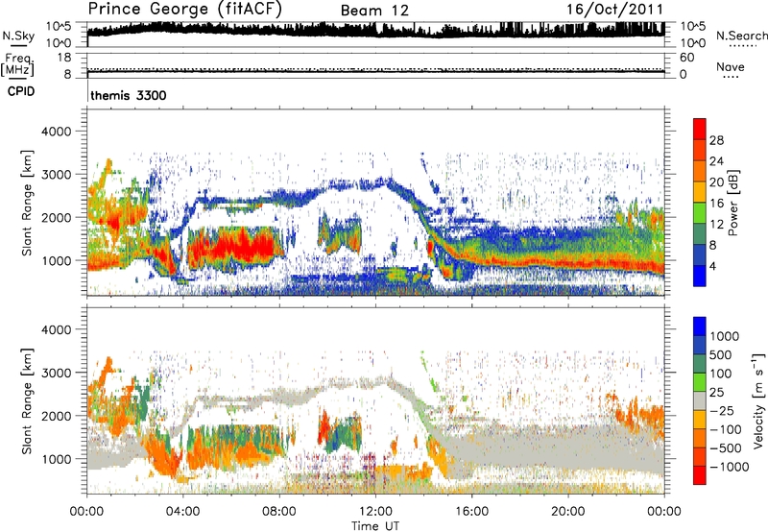Click the "Prince George (fitACF)" plot title

click(185, 10)
